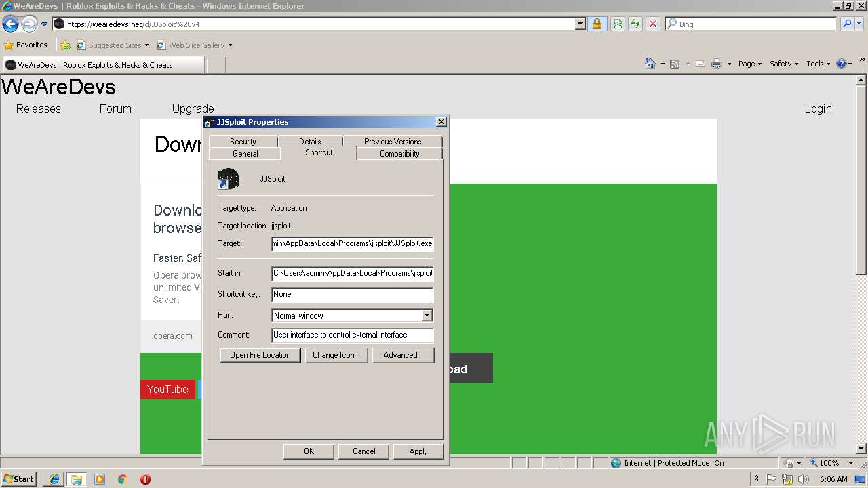Screen dimensions: 868x488
Task: Click the Favorites star button
Action: pyautogui.click(x=26, y=45)
